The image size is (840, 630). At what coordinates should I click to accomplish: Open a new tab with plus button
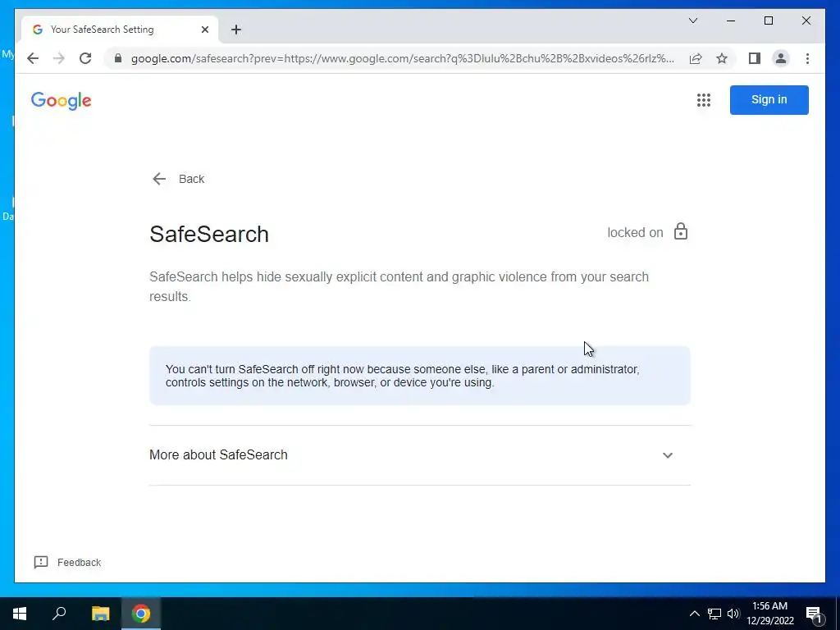pos(236,30)
